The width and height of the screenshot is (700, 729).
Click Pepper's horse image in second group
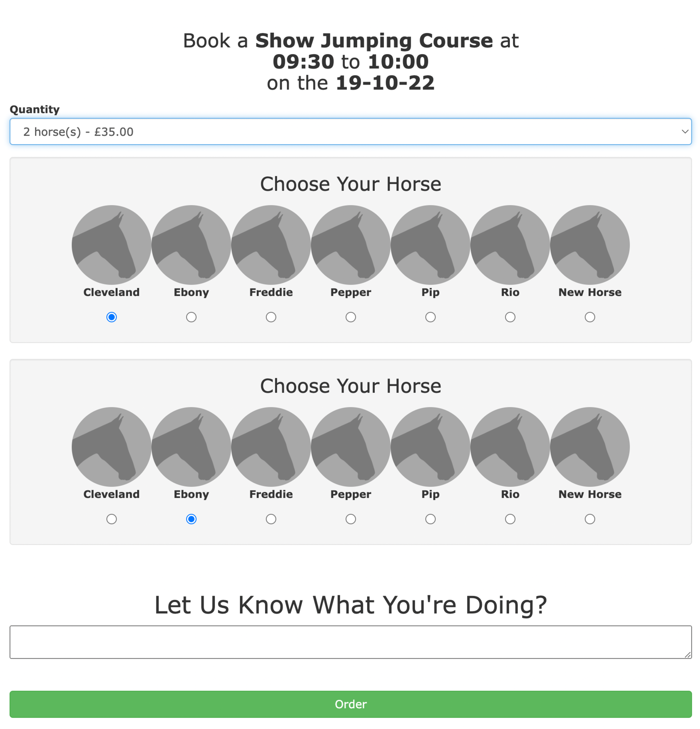(x=350, y=446)
